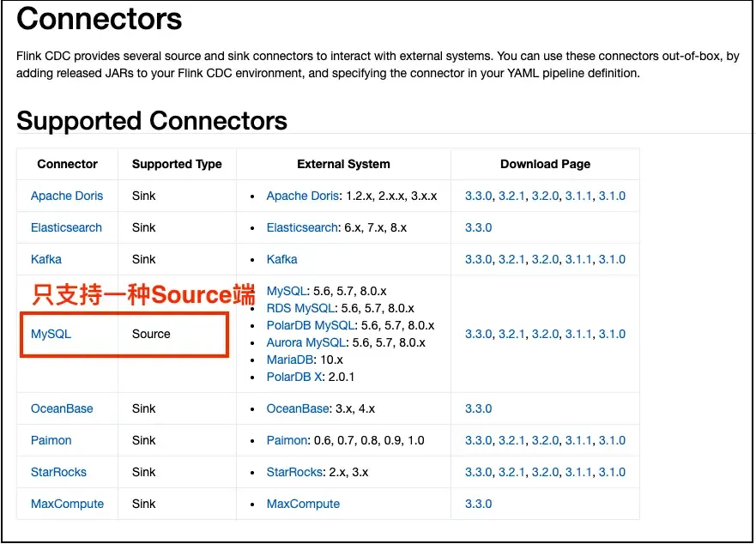Click the Download Page column header
Viewport: 756px width, 544px height.
coord(545,164)
